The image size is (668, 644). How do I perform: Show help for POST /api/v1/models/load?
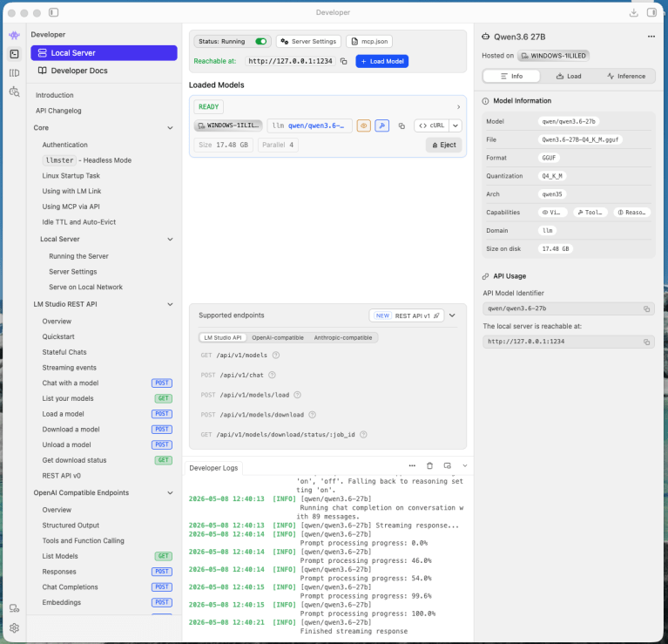[x=297, y=395]
